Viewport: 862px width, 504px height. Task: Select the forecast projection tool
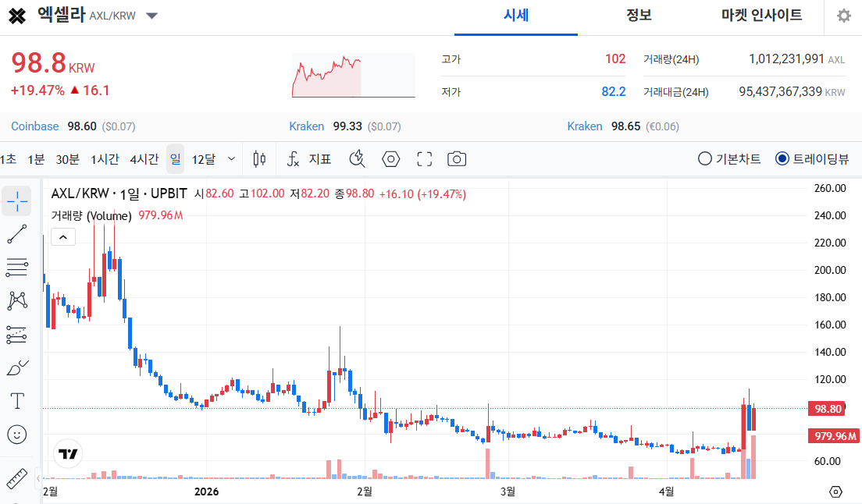pos(17,335)
